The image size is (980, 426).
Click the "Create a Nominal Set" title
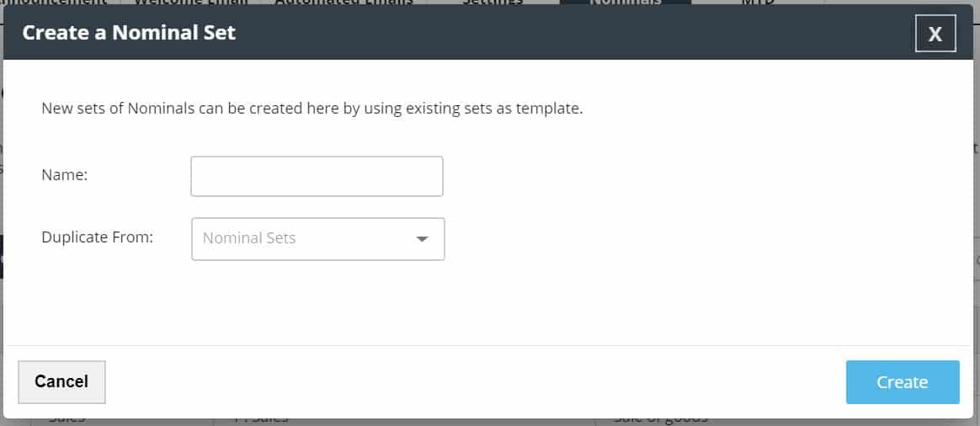129,33
